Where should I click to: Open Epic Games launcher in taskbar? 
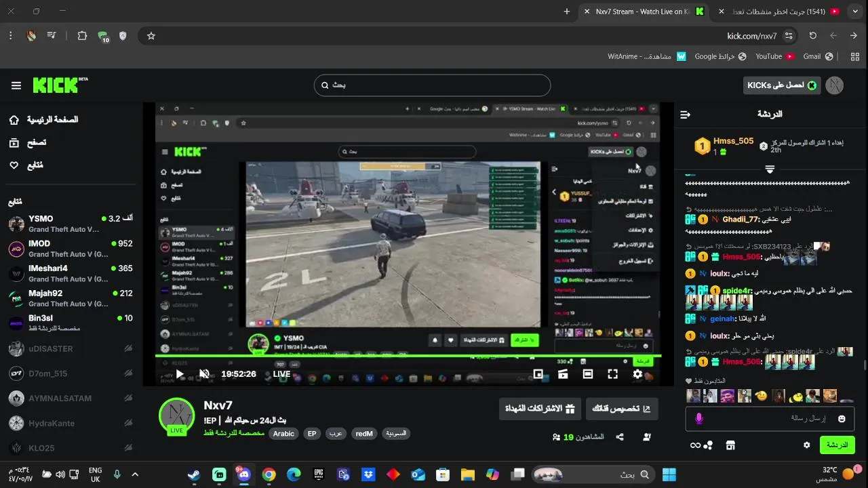[319, 474]
